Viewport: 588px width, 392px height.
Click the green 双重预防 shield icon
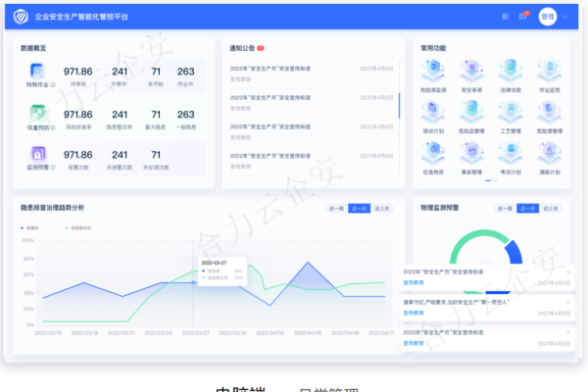coord(37,113)
